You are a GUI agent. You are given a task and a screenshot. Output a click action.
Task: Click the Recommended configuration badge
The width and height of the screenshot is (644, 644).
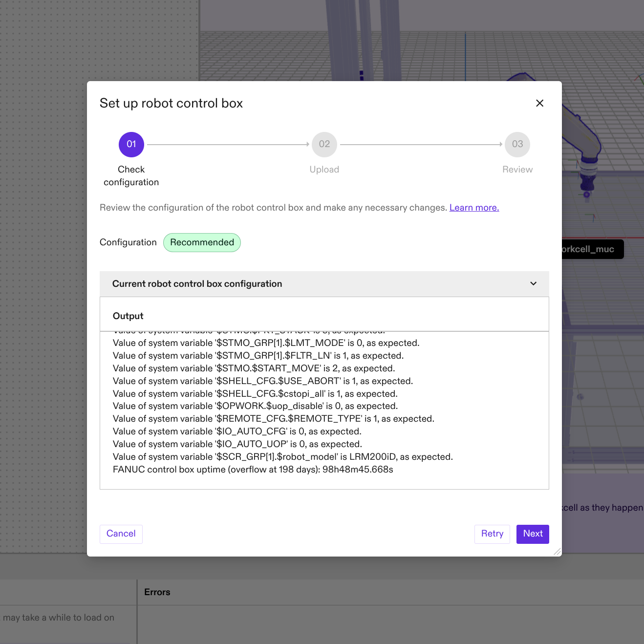click(202, 242)
